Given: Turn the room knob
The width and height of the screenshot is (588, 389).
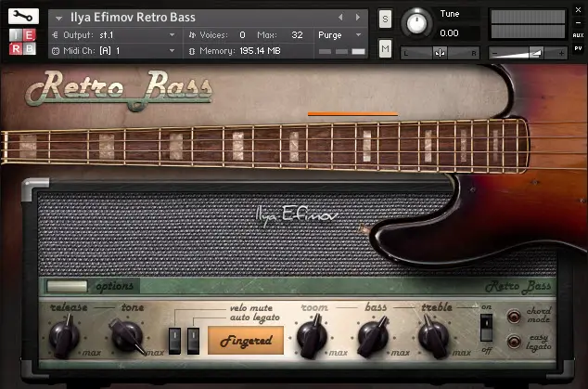Looking at the screenshot, I should (312, 336).
